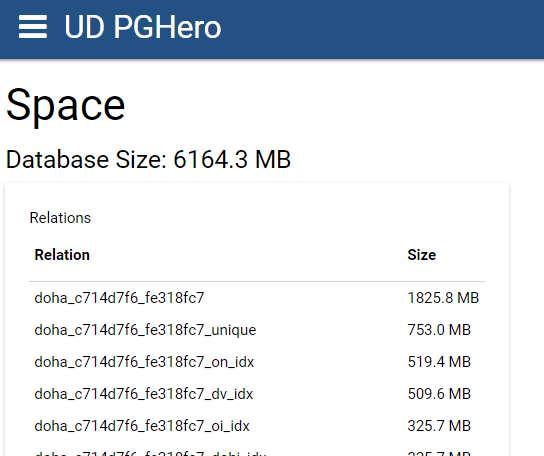Click the Space page heading

[x=66, y=105]
